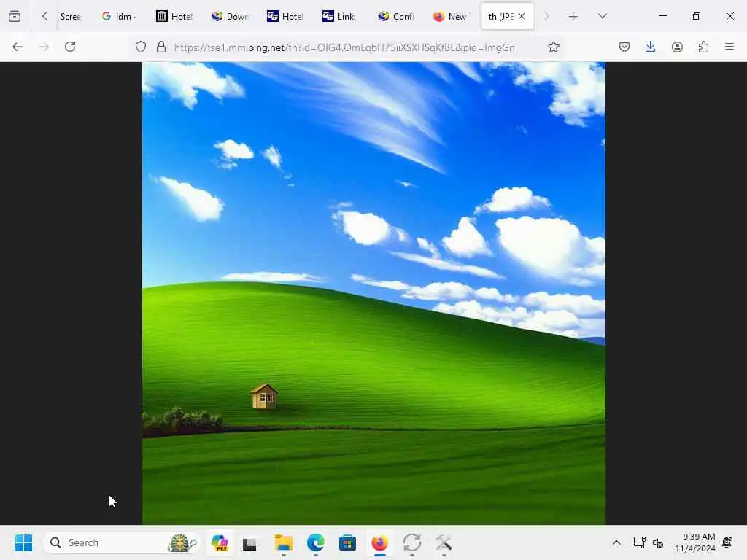
Task: Switch to the 'Link' tab
Action: 340,16
